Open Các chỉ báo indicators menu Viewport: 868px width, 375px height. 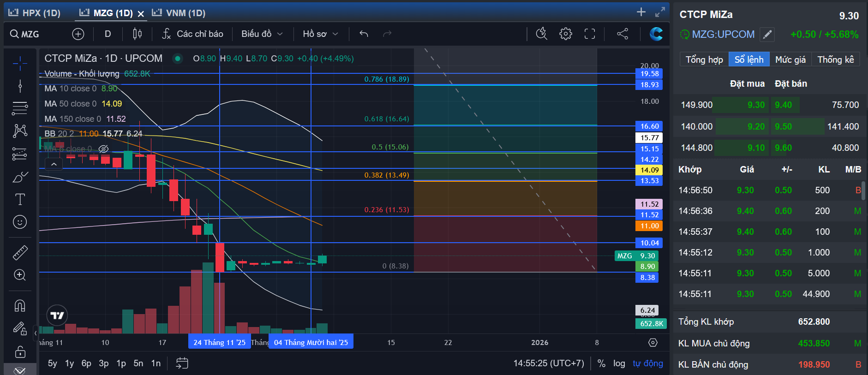coord(193,34)
